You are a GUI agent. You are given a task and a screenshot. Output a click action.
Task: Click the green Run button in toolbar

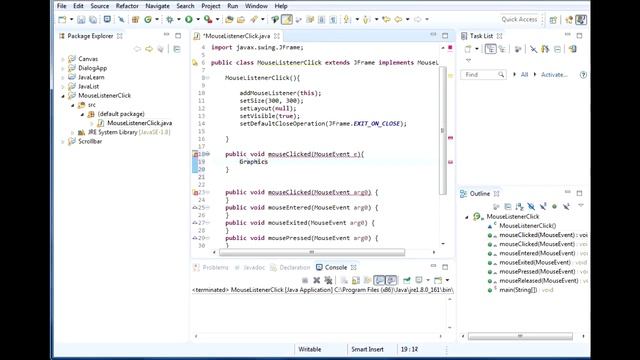(x=189, y=19)
